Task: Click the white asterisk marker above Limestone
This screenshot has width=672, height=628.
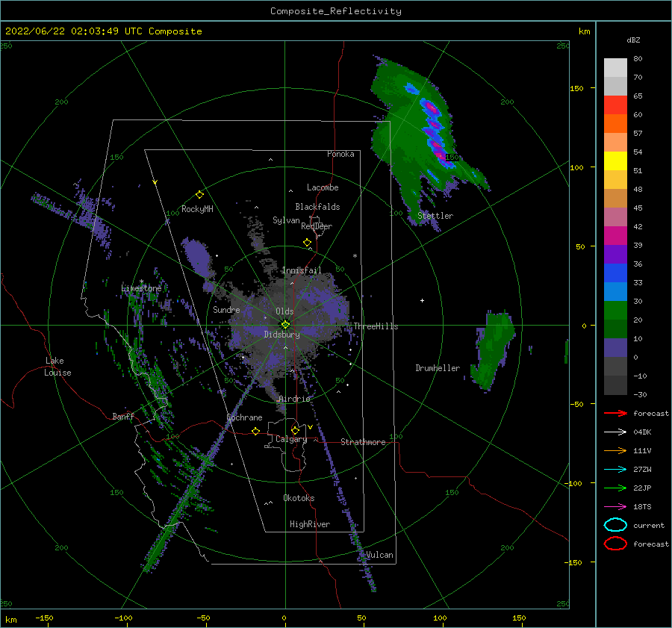Action: [141, 282]
